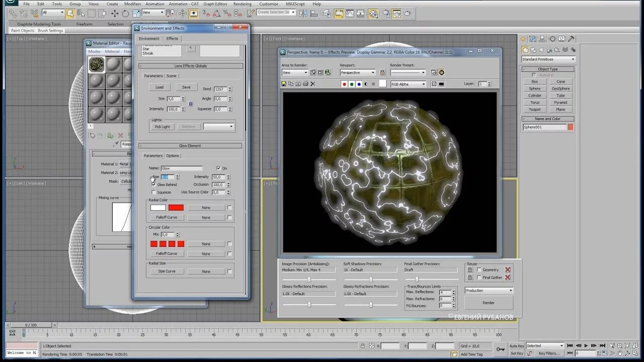Open the Standard Primitives dropdown
The width and height of the screenshot is (644, 362).
pos(548,59)
